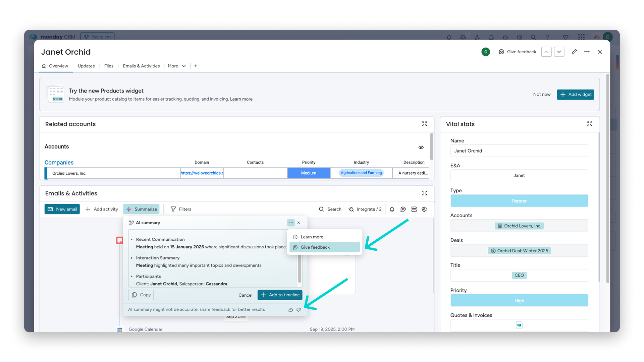Click the speech bubble icon in activities toolbar
The width and height of the screenshot is (644, 362).
403,209
